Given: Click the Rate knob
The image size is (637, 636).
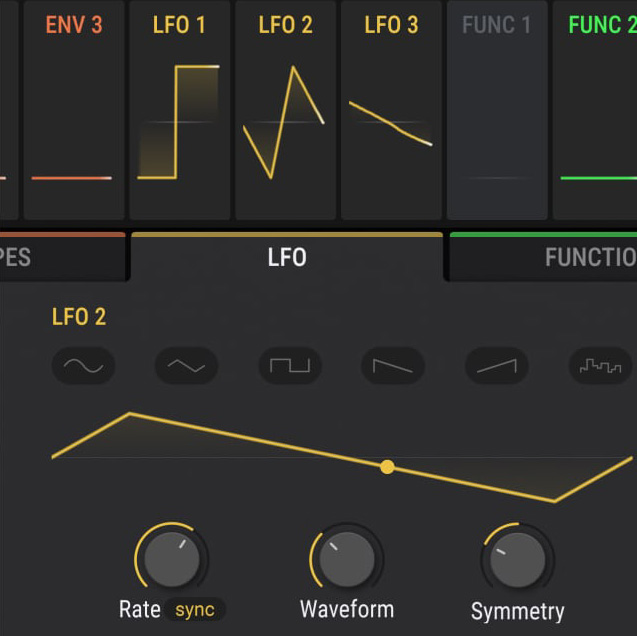Looking at the screenshot, I should pos(172,559).
